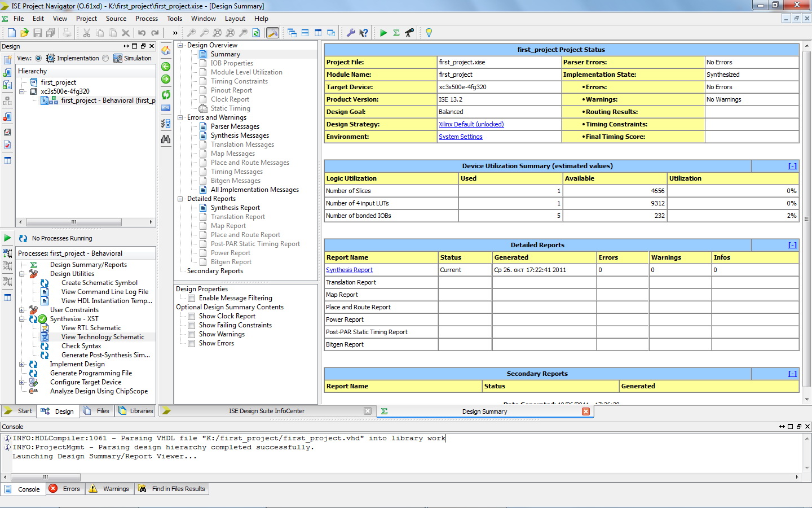Open the System Settings link
812x508 pixels.
coord(461,137)
